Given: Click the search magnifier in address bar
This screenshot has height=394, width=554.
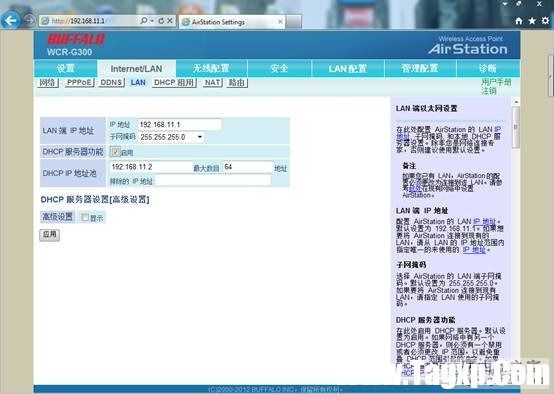Looking at the screenshot, I should [x=144, y=21].
